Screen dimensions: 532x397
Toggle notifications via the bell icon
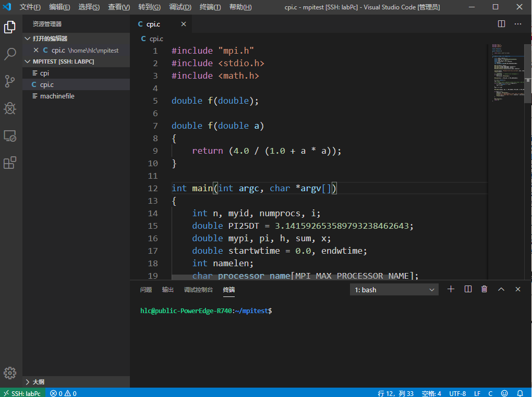519,393
